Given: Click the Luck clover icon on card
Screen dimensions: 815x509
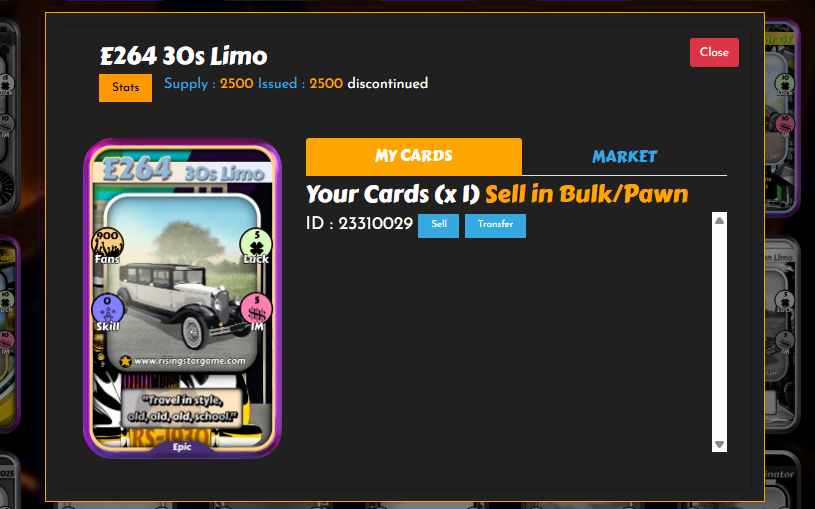Looking at the screenshot, I should coord(256,243).
